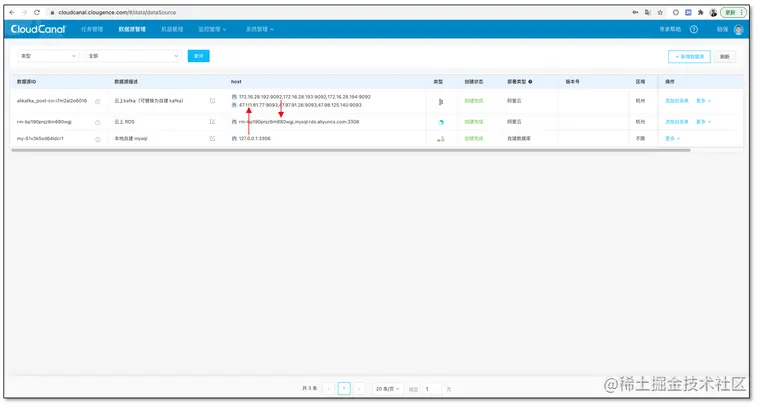Edit the 本地自建 mysql description with pencil icon
Screen dimensions: 760x407
[212, 139]
